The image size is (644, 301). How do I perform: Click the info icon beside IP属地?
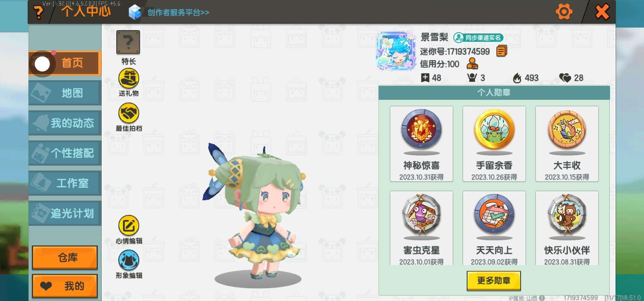[542, 298]
